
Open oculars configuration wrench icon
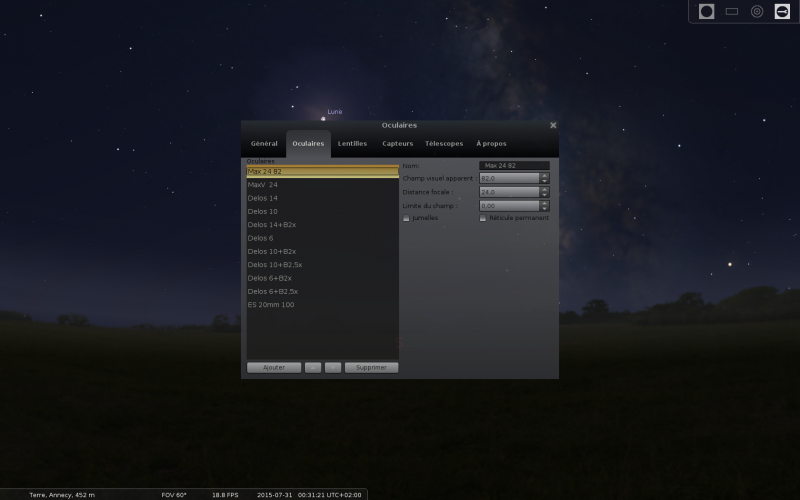pyautogui.click(x=782, y=11)
